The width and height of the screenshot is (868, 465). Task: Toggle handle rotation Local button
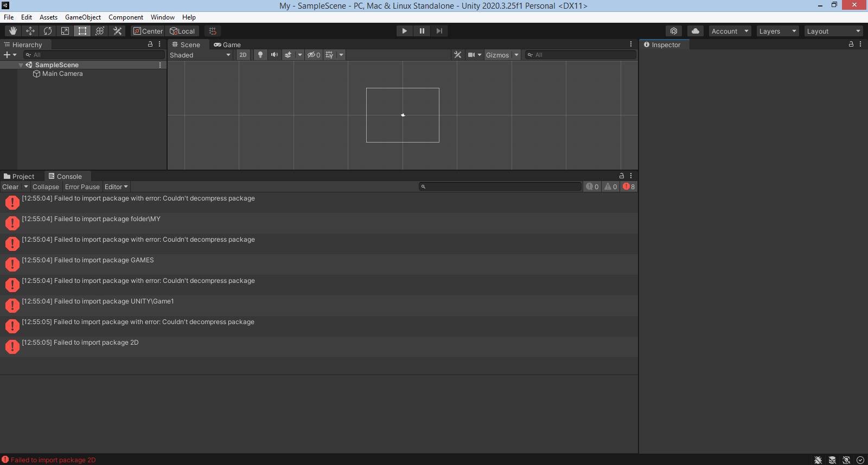(x=182, y=31)
